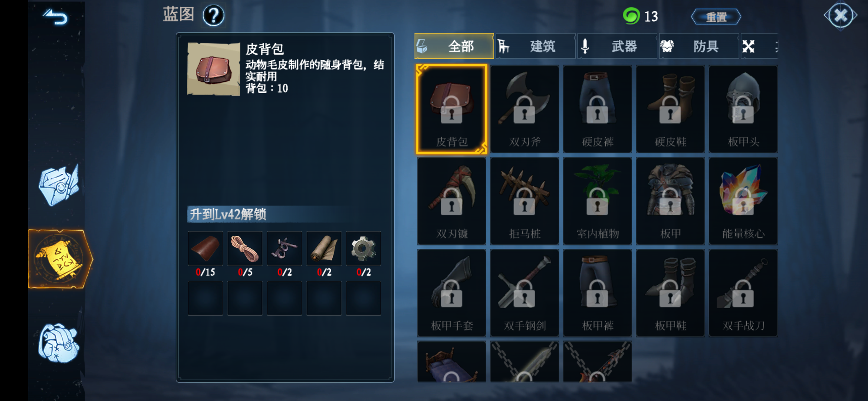Screen dimensions: 868x401
Task: Click the green swirl currency icon
Action: point(631,16)
